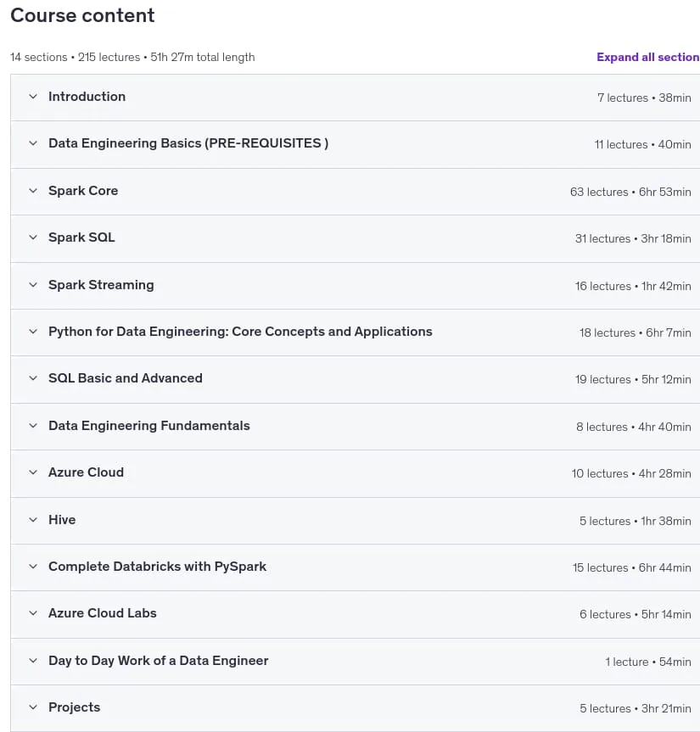
Task: Click the chevron beside Python for Data Engineering
Action: (x=33, y=332)
